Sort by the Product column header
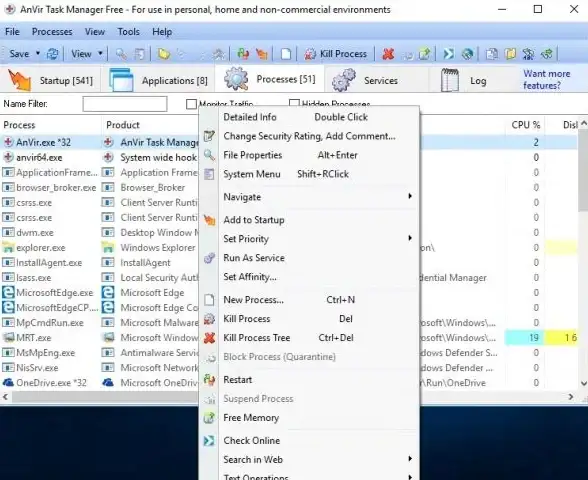This screenshot has height=480, width=588. pos(123,125)
